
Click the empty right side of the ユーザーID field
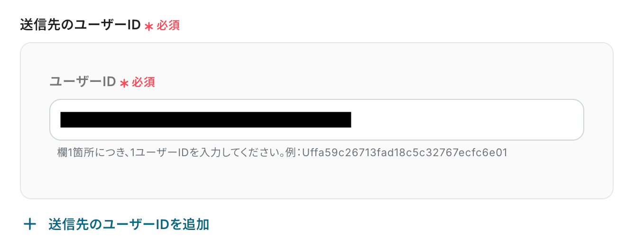[x=467, y=120]
